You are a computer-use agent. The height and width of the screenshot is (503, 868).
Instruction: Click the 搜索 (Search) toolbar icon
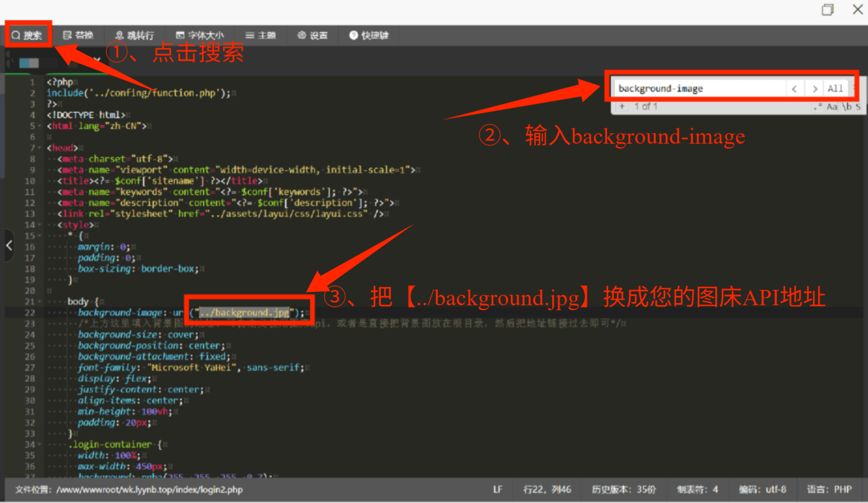coord(27,36)
